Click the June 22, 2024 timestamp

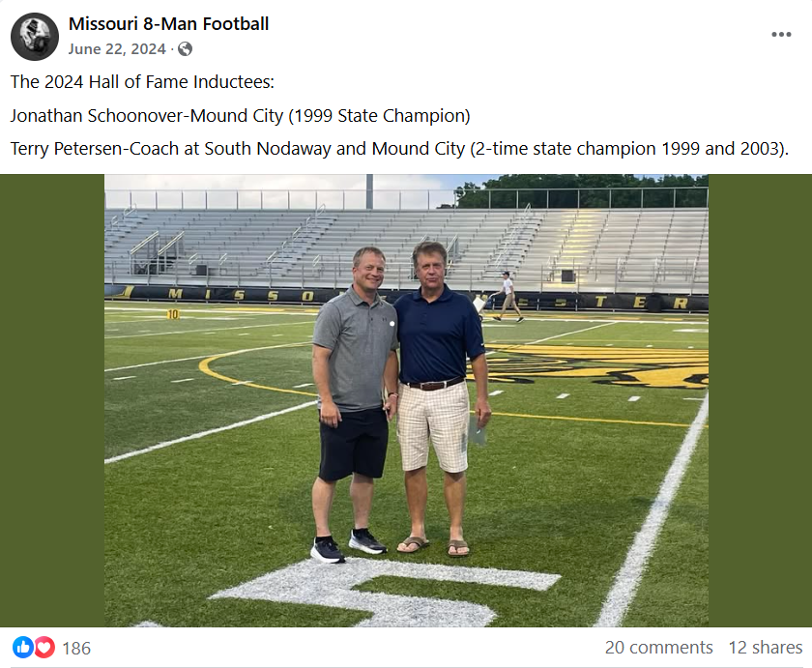[117, 49]
